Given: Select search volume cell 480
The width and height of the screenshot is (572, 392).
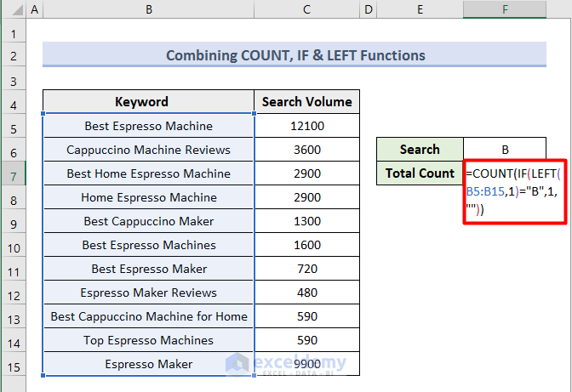Looking at the screenshot, I should (306, 293).
